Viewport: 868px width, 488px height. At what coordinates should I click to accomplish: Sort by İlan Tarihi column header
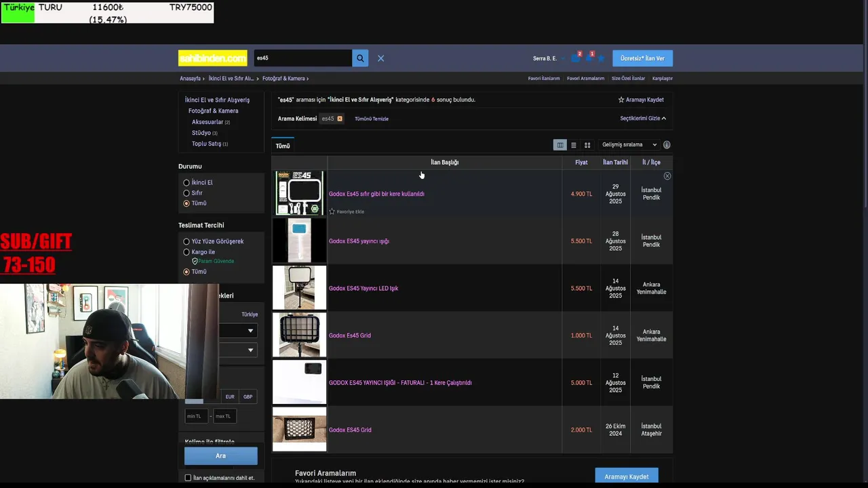click(x=615, y=163)
